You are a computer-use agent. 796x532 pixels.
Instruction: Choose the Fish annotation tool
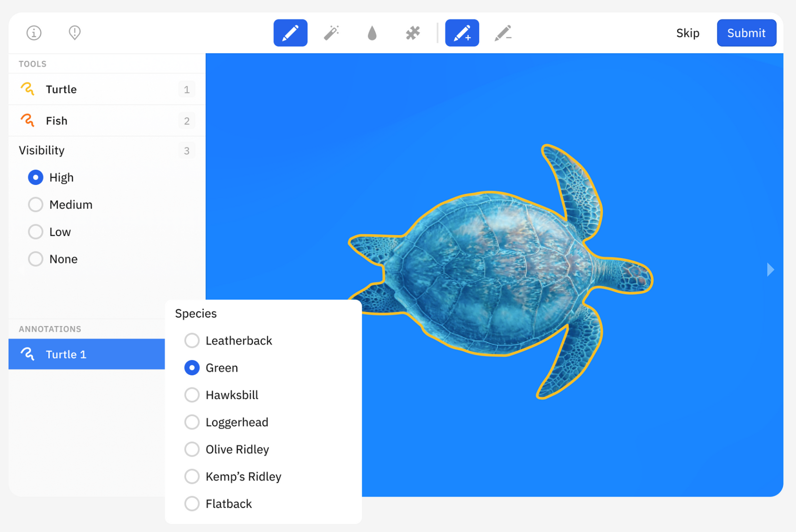(57, 121)
